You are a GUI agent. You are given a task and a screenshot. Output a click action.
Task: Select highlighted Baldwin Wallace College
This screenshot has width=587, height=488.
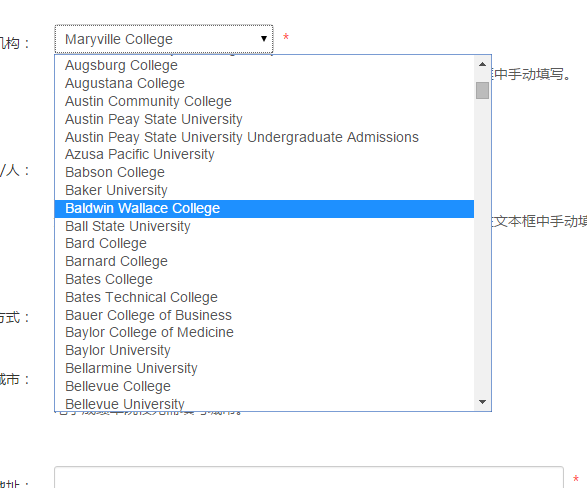pos(264,208)
